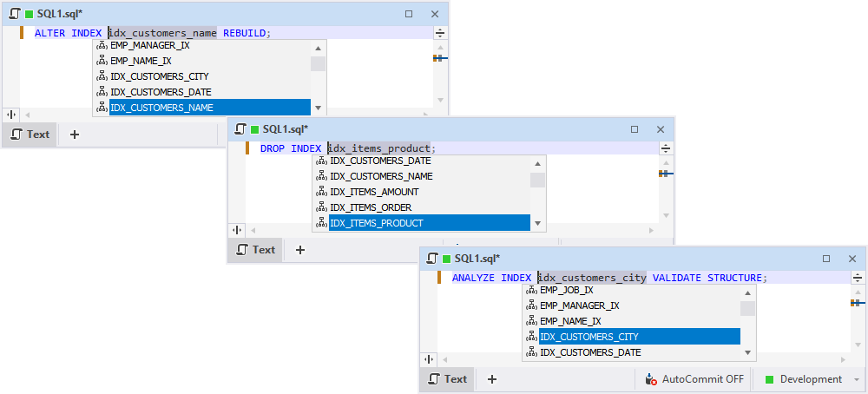Click index icon beside IDX_ITEMS_ORDER
Image resolution: width=868 pixels, height=394 pixels.
pyautogui.click(x=322, y=207)
